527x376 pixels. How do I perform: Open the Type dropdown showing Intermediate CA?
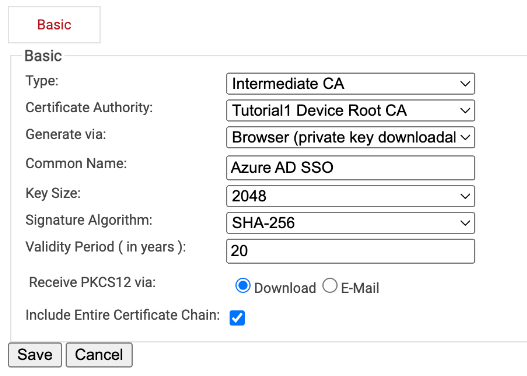click(x=350, y=84)
